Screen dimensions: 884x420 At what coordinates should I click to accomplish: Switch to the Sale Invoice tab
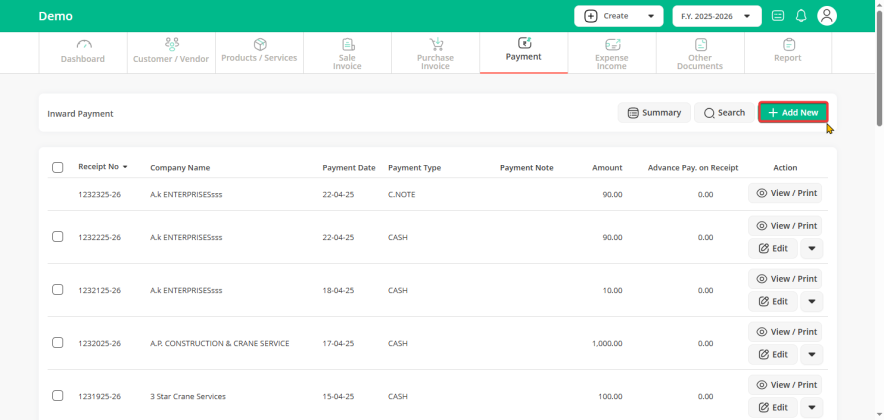tap(347, 53)
